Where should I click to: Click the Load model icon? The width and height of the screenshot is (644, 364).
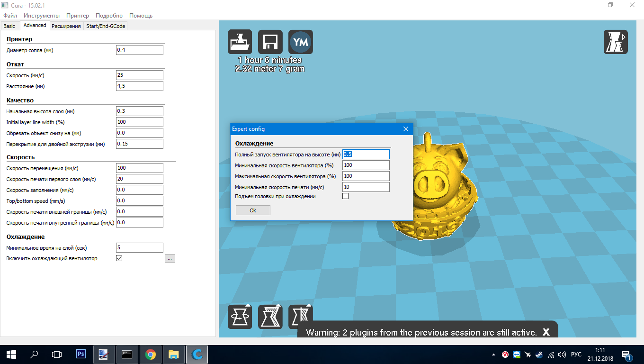(240, 42)
